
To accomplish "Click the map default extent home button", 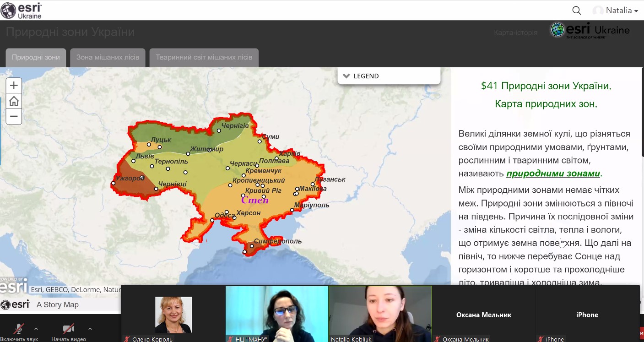I will coord(14,101).
